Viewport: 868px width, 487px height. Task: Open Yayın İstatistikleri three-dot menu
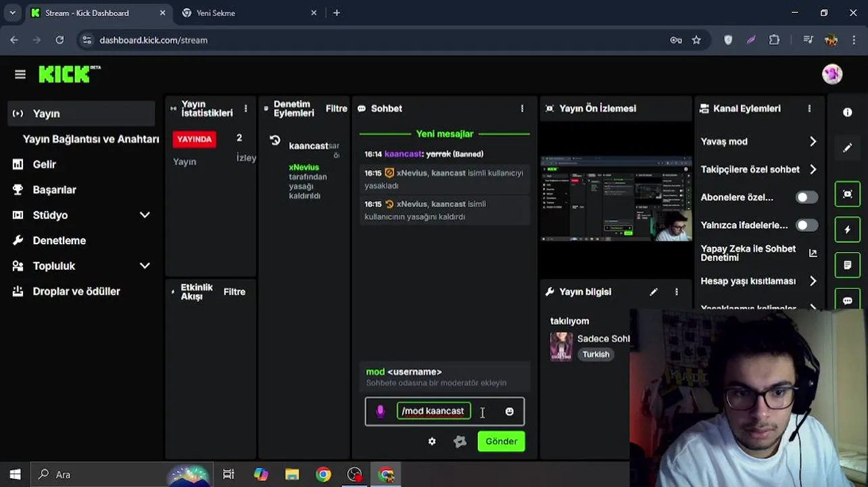pyautogui.click(x=245, y=108)
